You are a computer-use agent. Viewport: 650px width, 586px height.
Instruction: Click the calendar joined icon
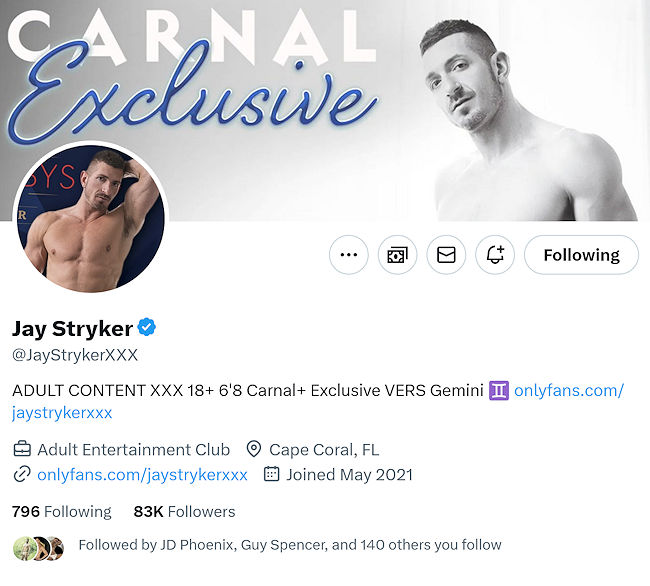[271, 474]
